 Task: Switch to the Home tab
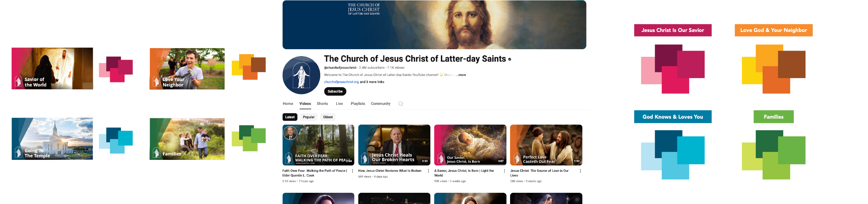point(288,104)
